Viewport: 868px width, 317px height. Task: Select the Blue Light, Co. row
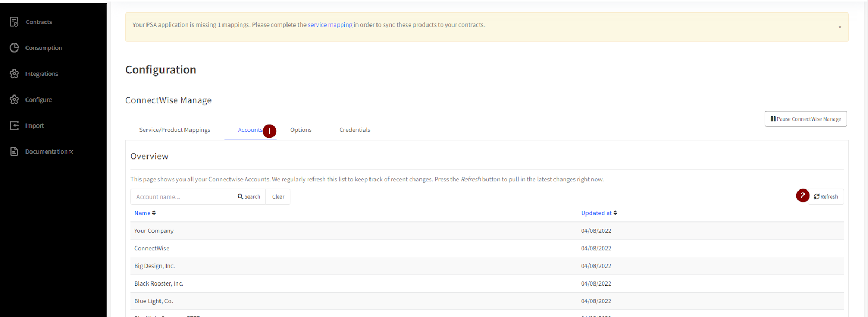487,301
